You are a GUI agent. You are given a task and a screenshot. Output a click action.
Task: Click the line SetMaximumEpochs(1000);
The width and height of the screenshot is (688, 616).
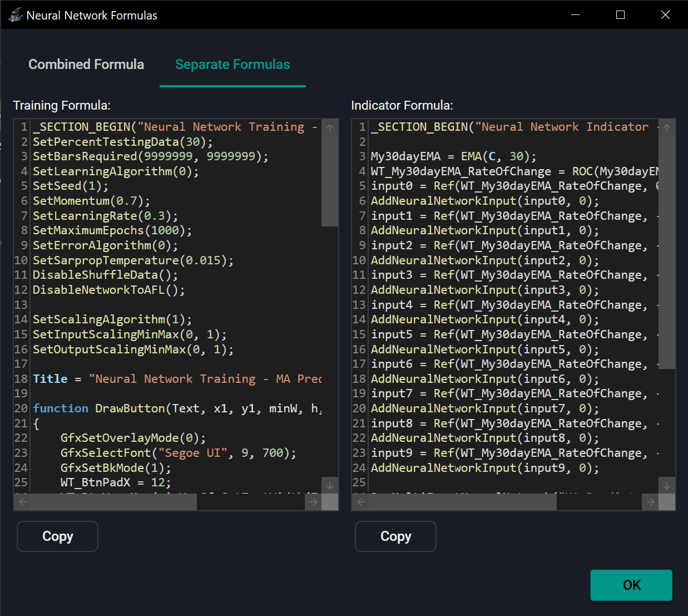point(112,230)
